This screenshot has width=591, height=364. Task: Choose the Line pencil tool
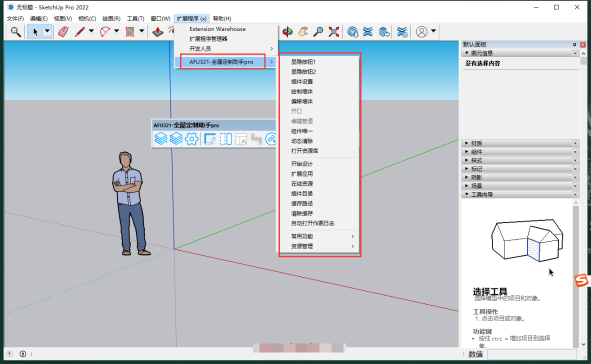point(79,32)
